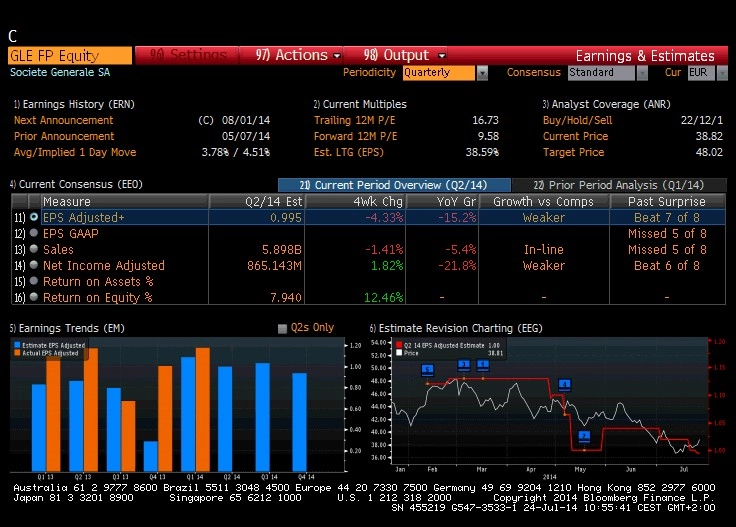Click the Trailing 12M P/E value 16.73
Screen dimensions: 736x527
pos(485,120)
